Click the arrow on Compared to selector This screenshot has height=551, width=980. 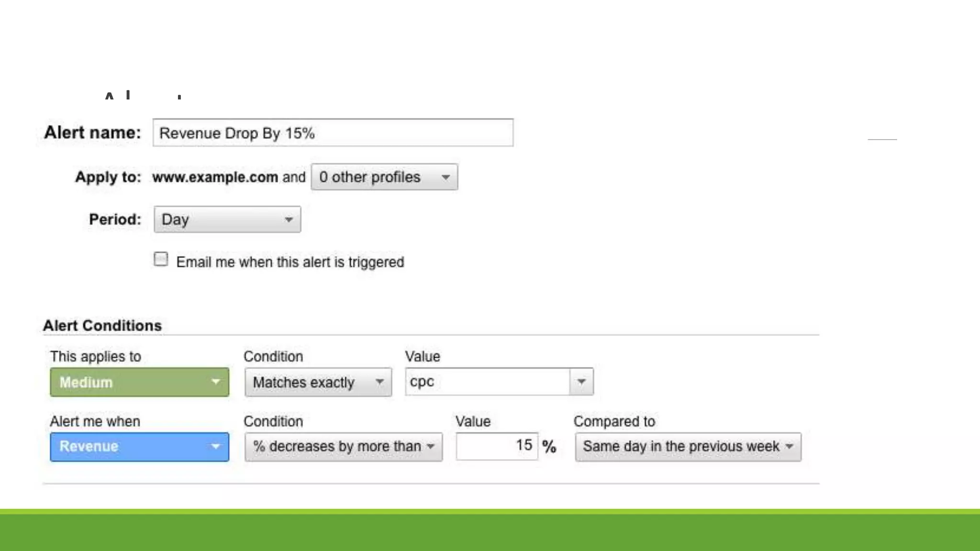pos(790,447)
